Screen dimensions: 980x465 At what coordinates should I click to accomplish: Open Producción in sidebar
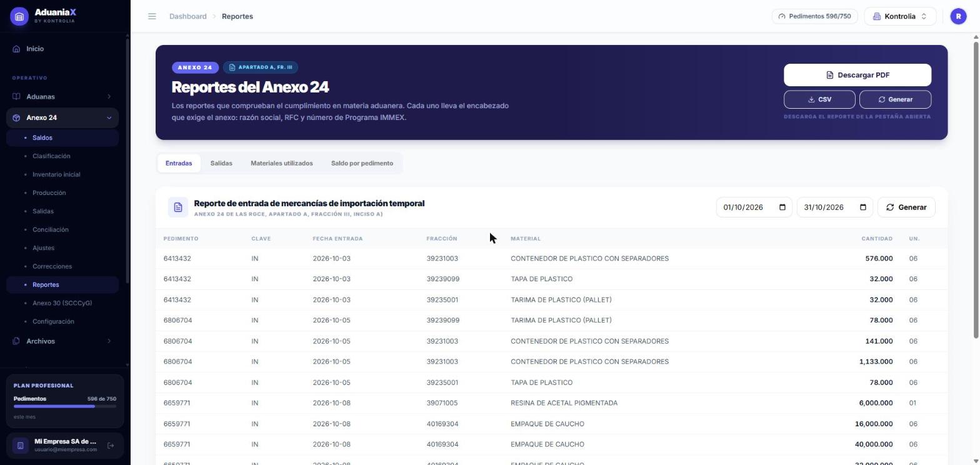point(62,192)
